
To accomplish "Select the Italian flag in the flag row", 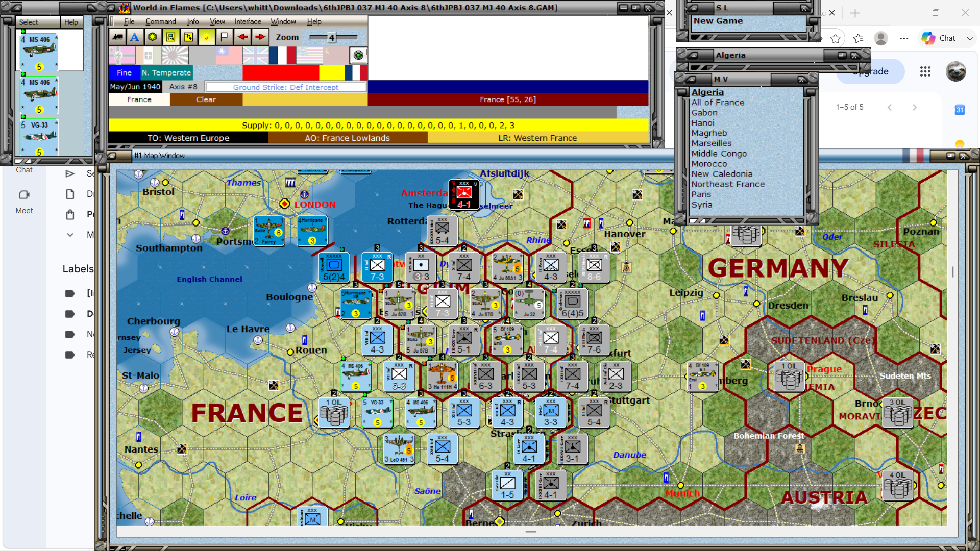I will (148, 55).
